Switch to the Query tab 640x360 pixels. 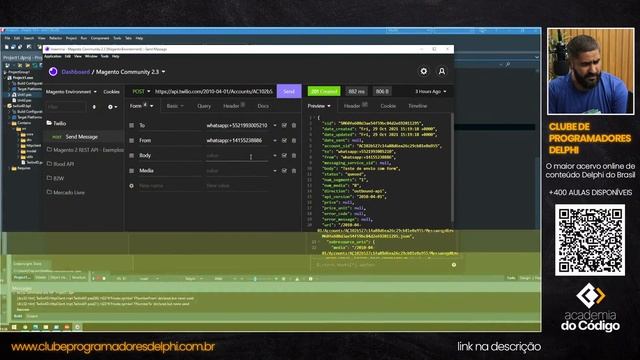(204, 106)
